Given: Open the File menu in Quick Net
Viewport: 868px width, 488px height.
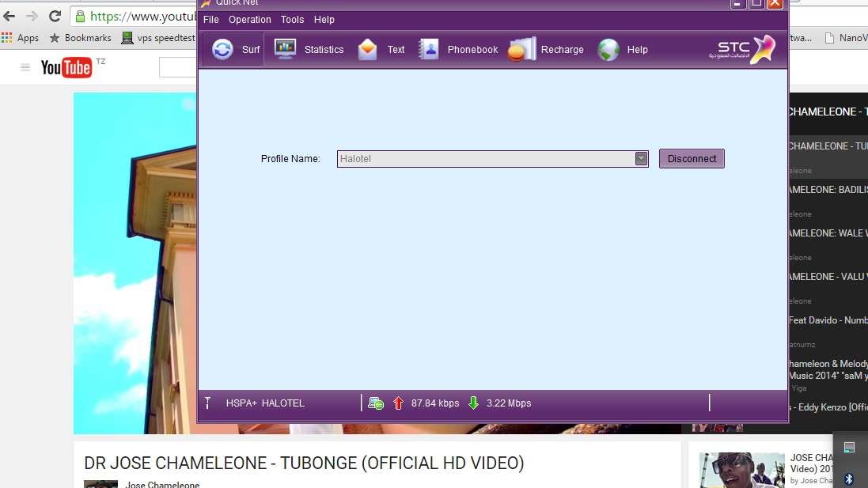Looking at the screenshot, I should click(x=211, y=19).
